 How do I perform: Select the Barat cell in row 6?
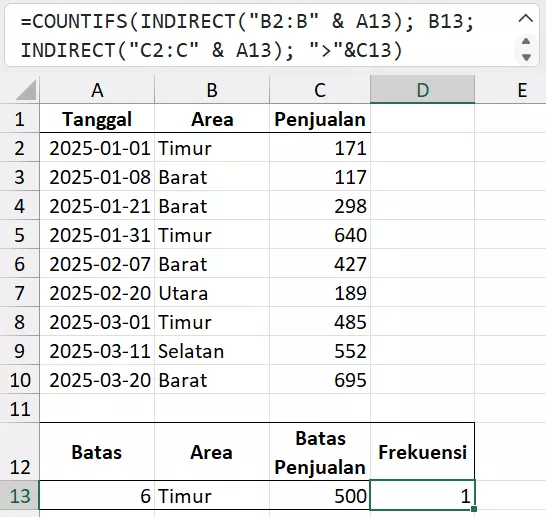[x=212, y=264]
